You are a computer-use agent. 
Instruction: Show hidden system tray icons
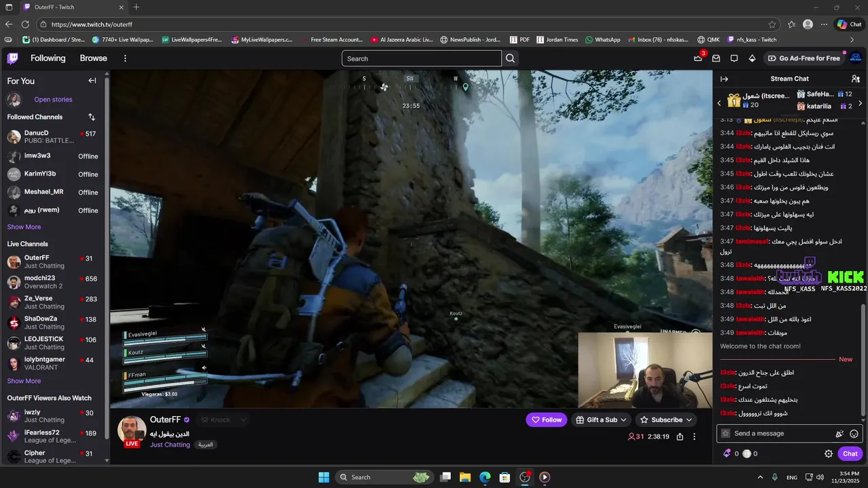pyautogui.click(x=760, y=477)
